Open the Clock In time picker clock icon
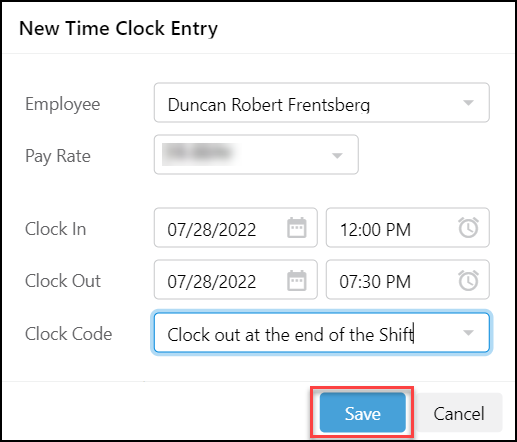 click(468, 228)
